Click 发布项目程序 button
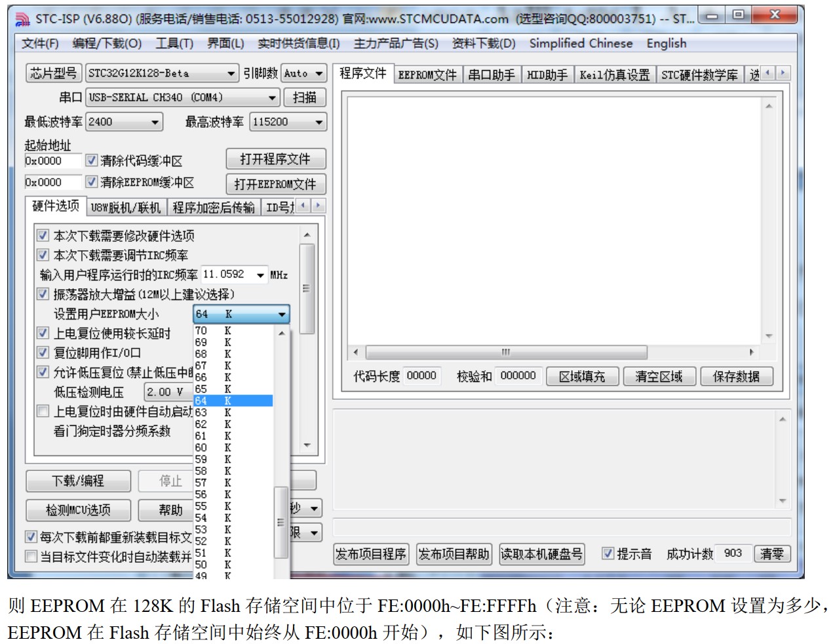 pyautogui.click(x=371, y=554)
